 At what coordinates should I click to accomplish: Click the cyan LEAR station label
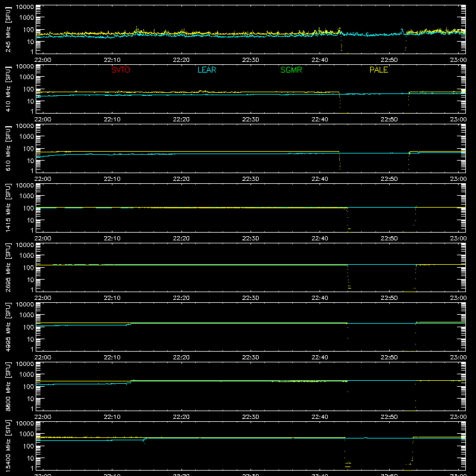coord(206,70)
